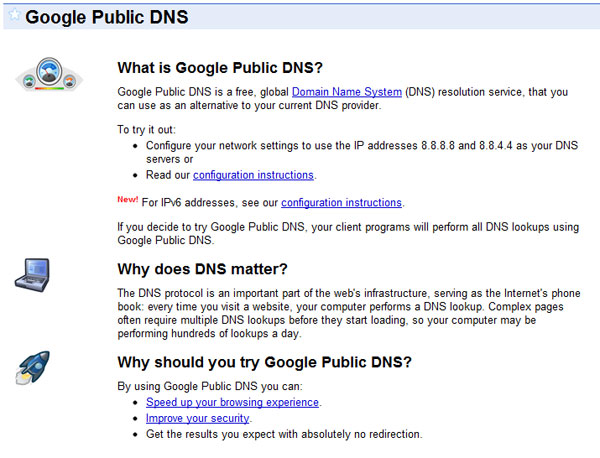Follow the Improve your security link

(197, 418)
